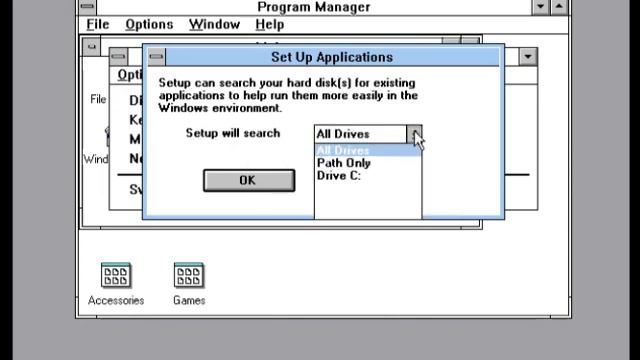The width and height of the screenshot is (640, 360).
Task: Open the Window menu in Program Manager
Action: [x=214, y=24]
